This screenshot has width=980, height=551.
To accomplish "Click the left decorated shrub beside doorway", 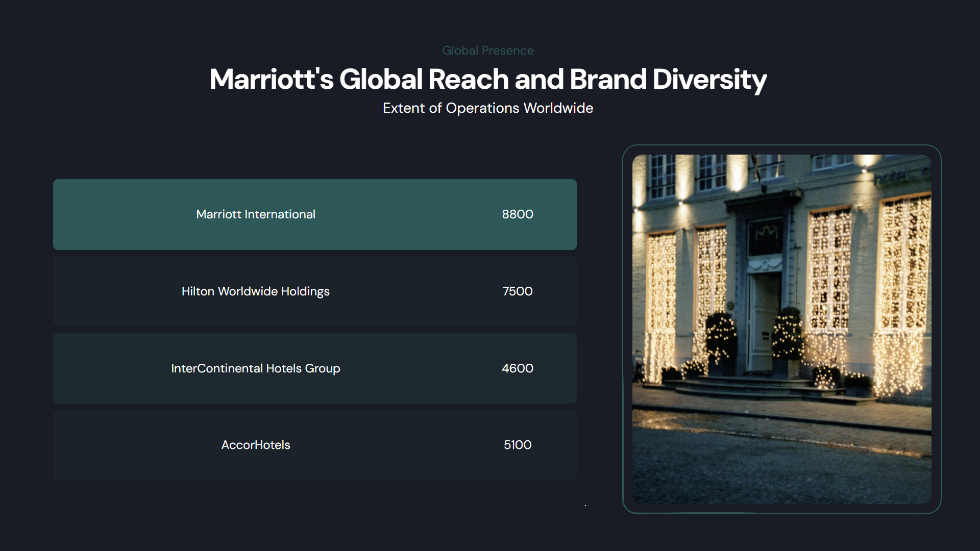I will [721, 337].
